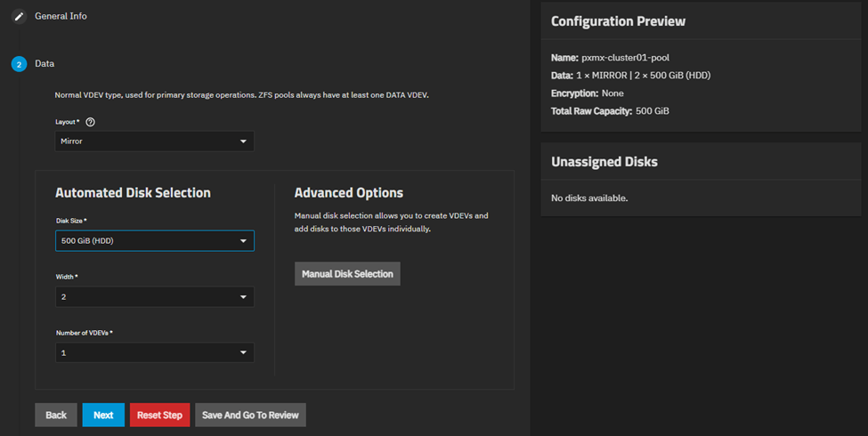Go back with the Back button

pyautogui.click(x=56, y=416)
